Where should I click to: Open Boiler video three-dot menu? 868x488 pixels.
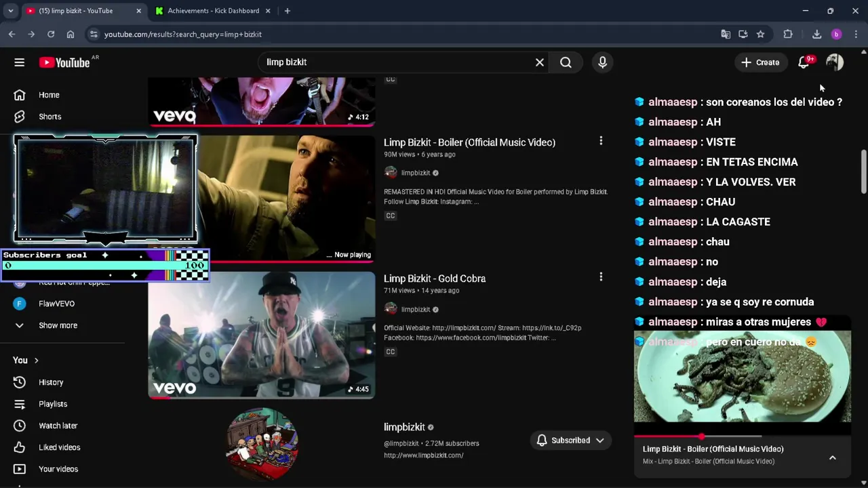(x=600, y=141)
